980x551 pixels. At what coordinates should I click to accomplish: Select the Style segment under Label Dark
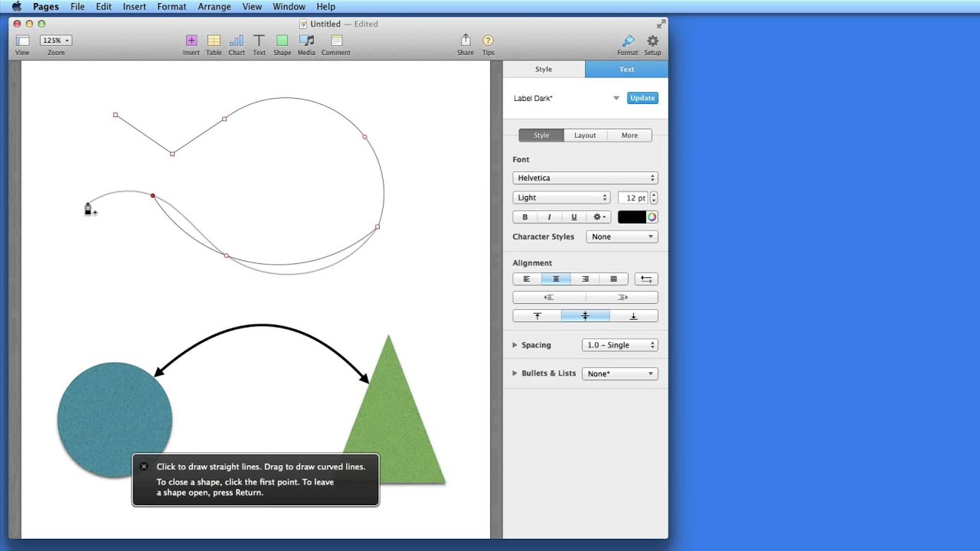click(x=541, y=135)
